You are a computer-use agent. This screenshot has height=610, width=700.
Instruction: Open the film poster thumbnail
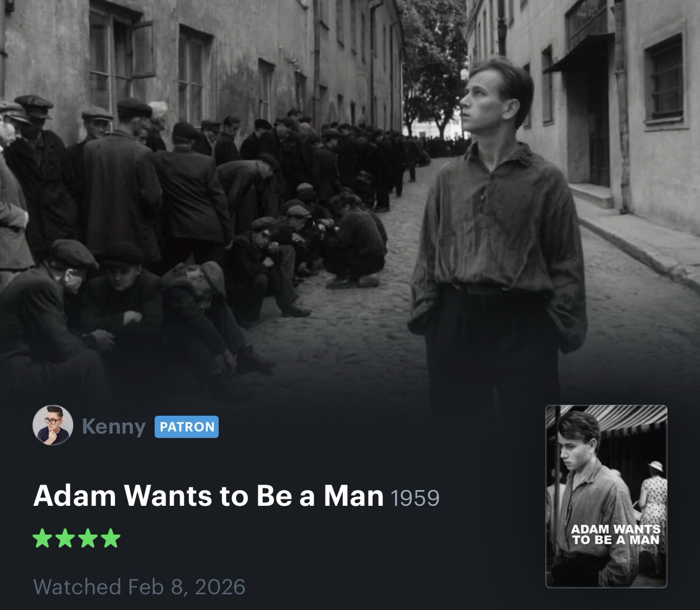(606, 496)
